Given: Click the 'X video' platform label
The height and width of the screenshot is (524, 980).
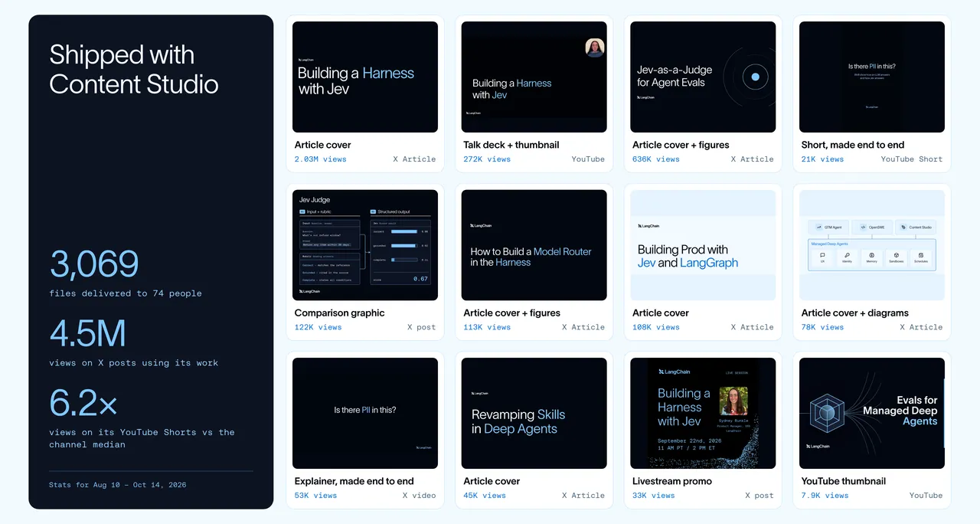Looking at the screenshot, I should 420,496.
